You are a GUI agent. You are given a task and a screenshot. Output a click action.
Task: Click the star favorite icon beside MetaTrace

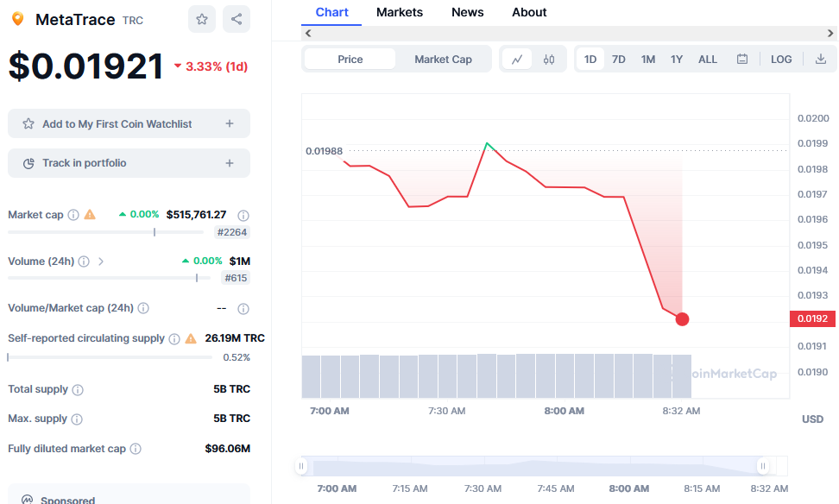pos(202,19)
